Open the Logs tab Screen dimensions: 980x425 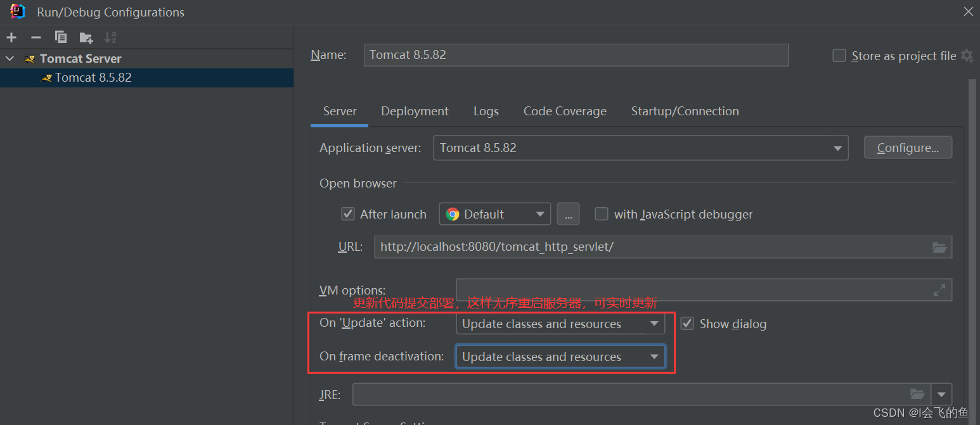[486, 111]
